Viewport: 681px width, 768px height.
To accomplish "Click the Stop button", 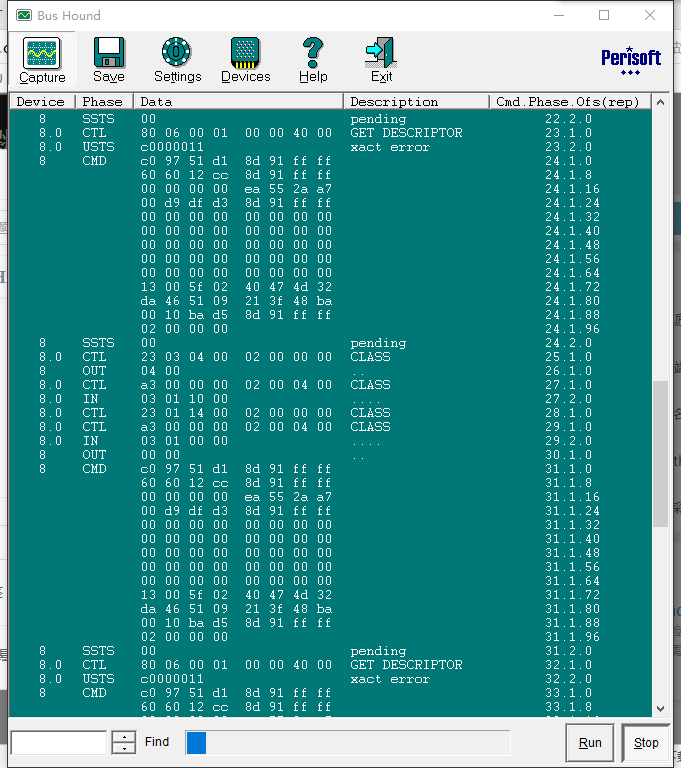I will [x=646, y=743].
